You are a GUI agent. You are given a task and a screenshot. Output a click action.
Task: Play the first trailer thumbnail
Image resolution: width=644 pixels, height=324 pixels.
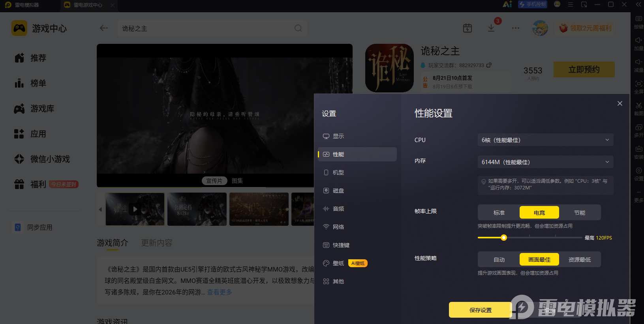coord(135,209)
